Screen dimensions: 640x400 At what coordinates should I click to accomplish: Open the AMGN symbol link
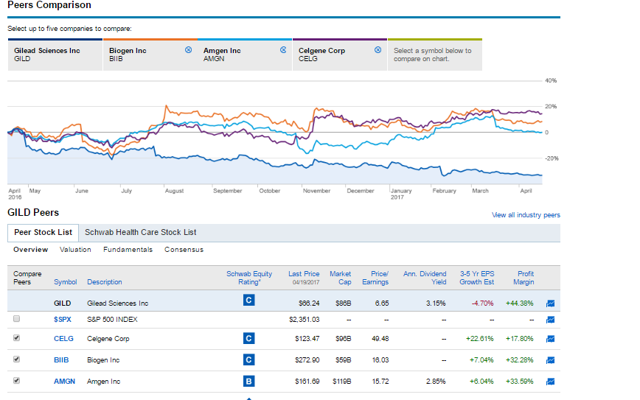(64, 381)
